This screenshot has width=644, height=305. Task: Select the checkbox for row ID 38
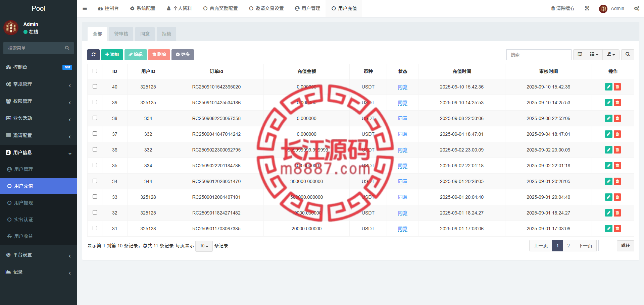tap(95, 118)
